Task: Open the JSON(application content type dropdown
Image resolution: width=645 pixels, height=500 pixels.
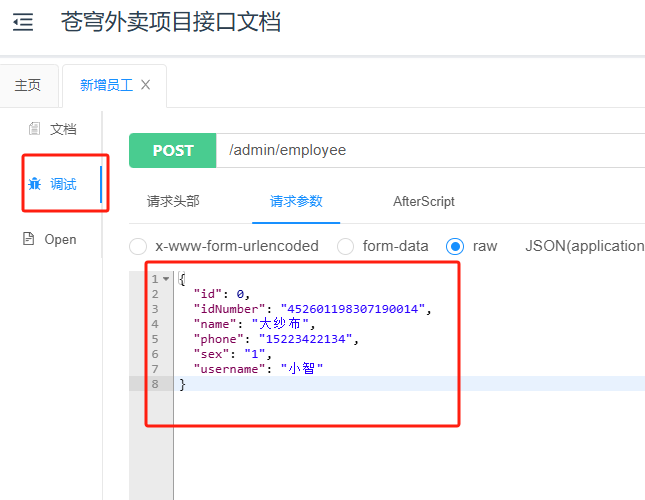Action: tap(584, 246)
